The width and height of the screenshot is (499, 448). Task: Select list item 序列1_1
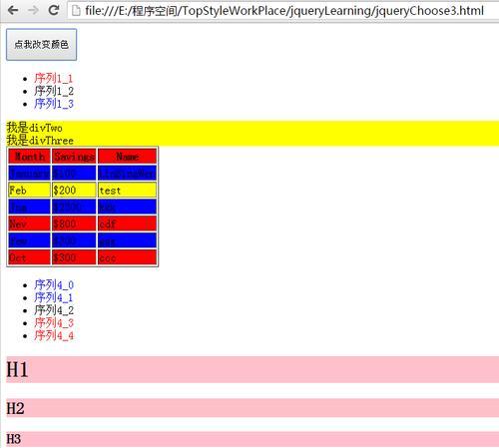click(53, 79)
